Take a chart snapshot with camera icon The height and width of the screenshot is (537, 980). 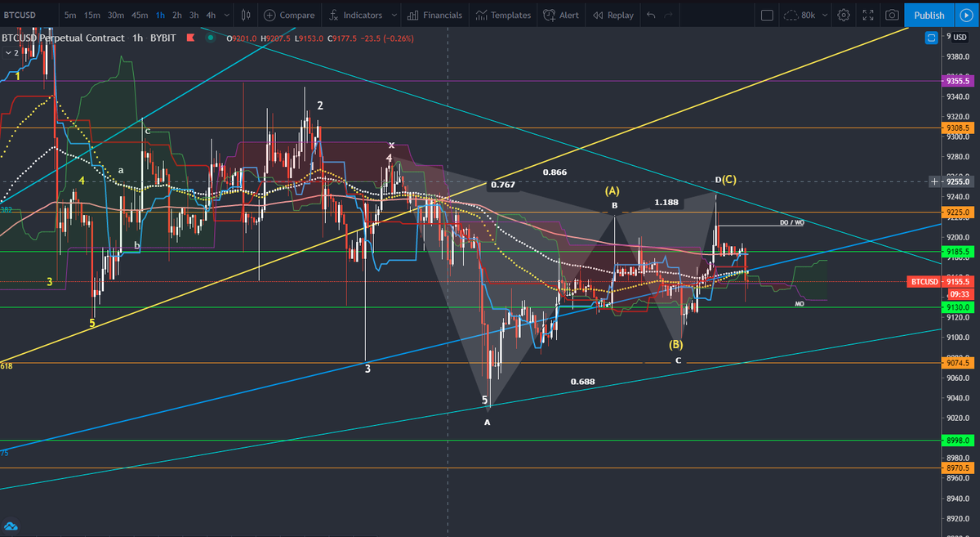click(x=892, y=15)
